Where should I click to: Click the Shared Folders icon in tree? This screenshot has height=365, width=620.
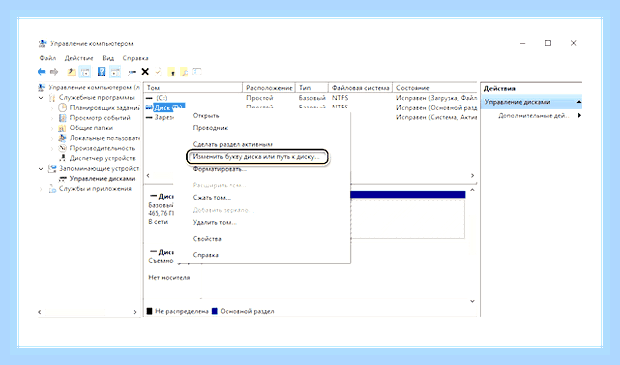click(62, 128)
